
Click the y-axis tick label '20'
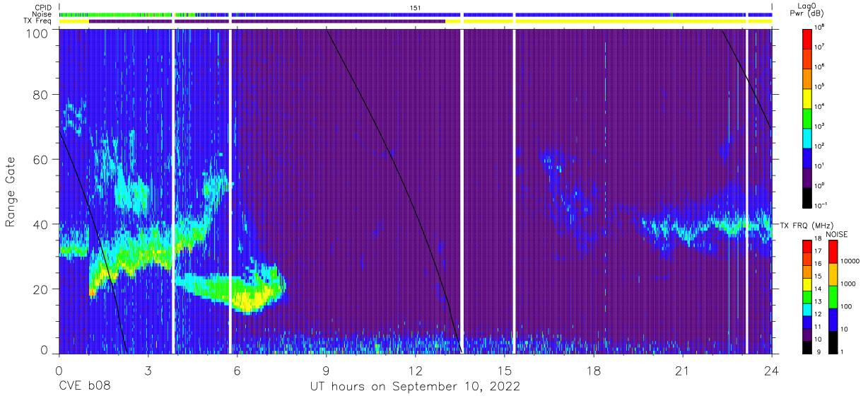(x=41, y=289)
